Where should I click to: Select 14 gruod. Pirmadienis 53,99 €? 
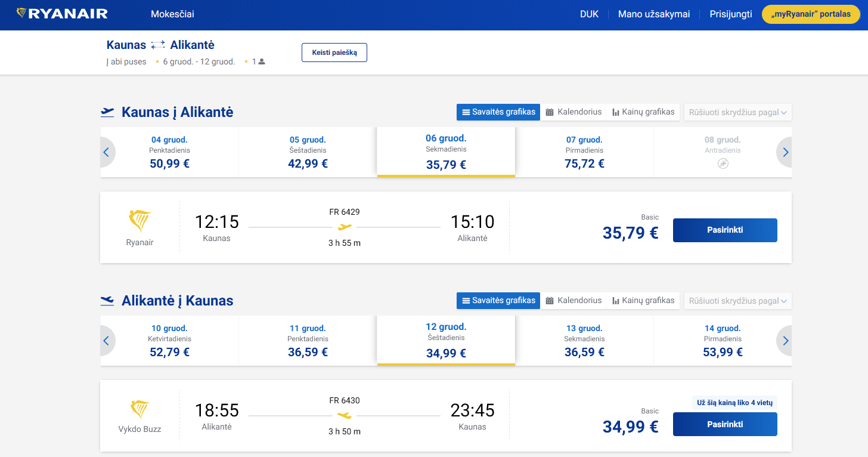pyautogui.click(x=723, y=341)
